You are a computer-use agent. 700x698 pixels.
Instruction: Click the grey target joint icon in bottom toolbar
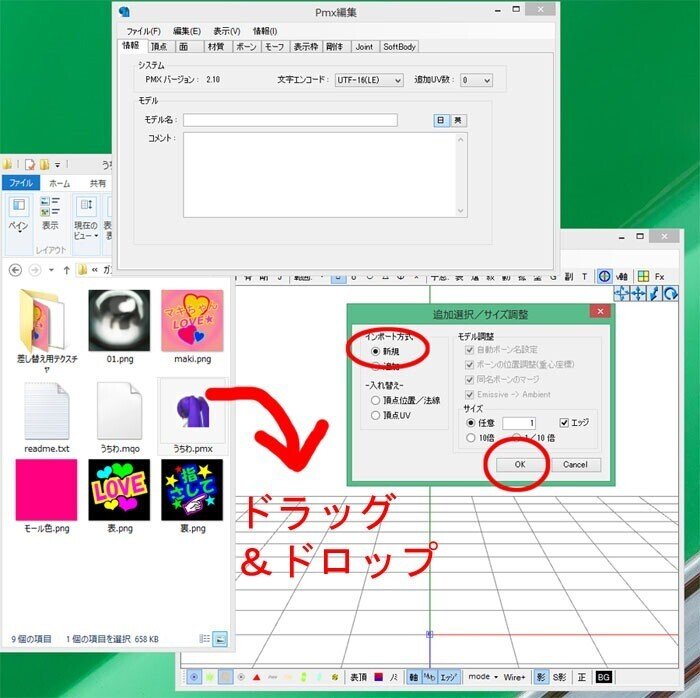(241, 677)
